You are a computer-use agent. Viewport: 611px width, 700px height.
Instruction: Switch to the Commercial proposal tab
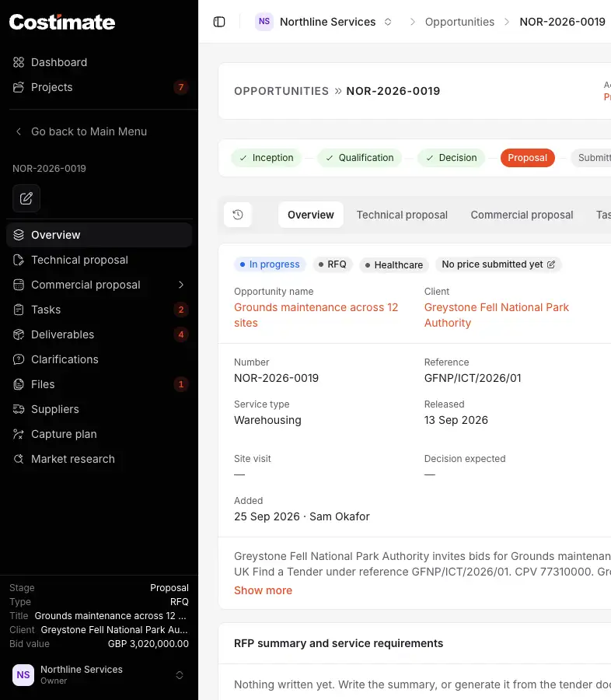522,215
